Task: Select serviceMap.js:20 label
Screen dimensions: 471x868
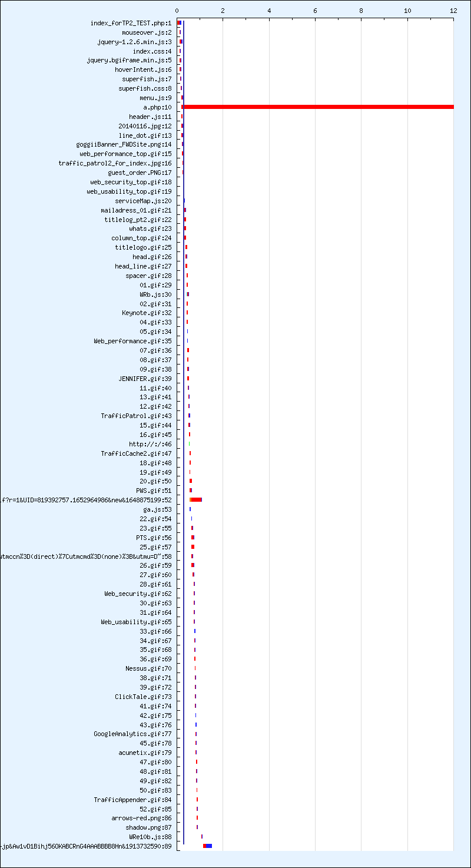Action: tap(144, 201)
